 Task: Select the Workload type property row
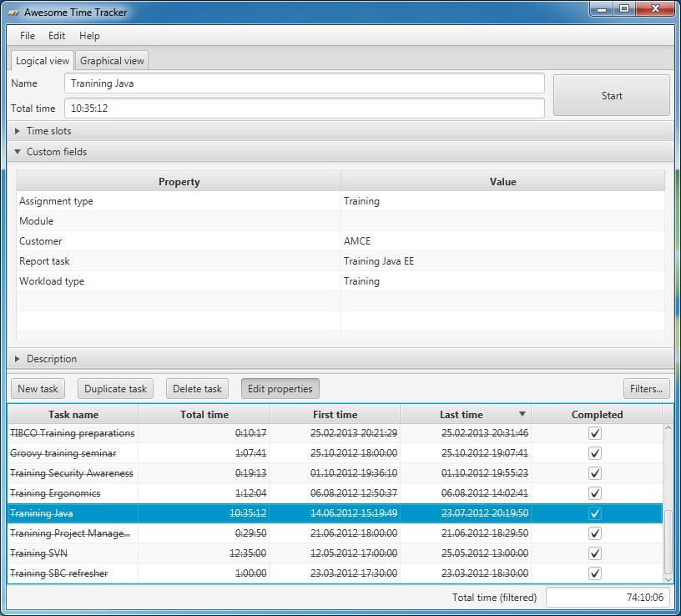pyautogui.click(x=340, y=281)
